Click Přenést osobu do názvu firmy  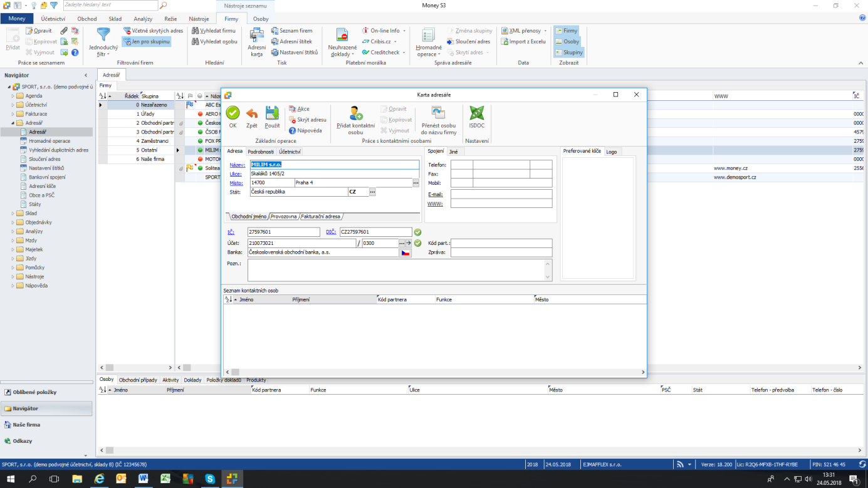point(439,120)
